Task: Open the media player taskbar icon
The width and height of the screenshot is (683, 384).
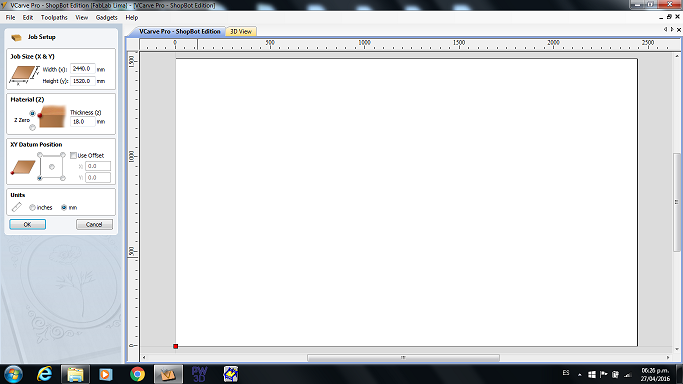Action: [x=106, y=374]
